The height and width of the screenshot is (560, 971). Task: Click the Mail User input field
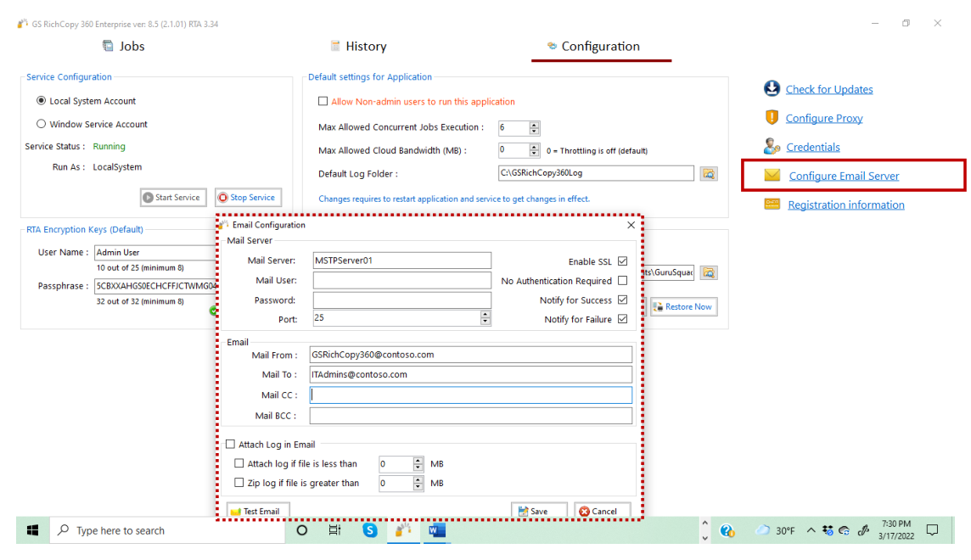[x=402, y=280]
